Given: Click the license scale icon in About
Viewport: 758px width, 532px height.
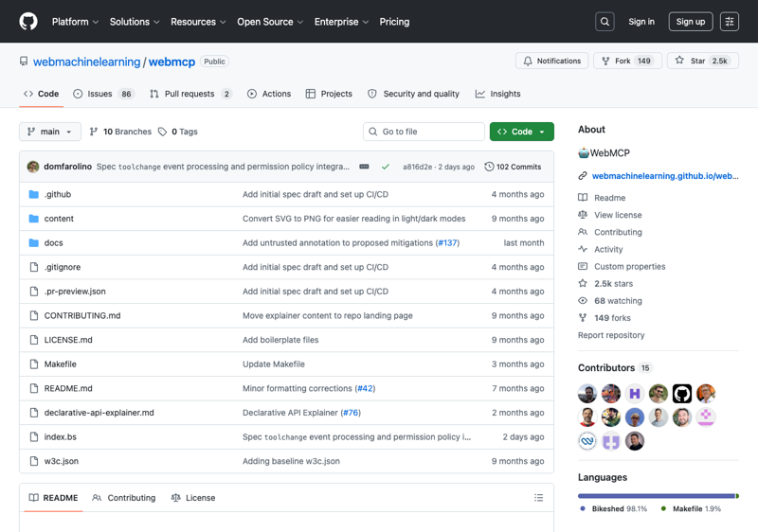Looking at the screenshot, I should coord(583,214).
